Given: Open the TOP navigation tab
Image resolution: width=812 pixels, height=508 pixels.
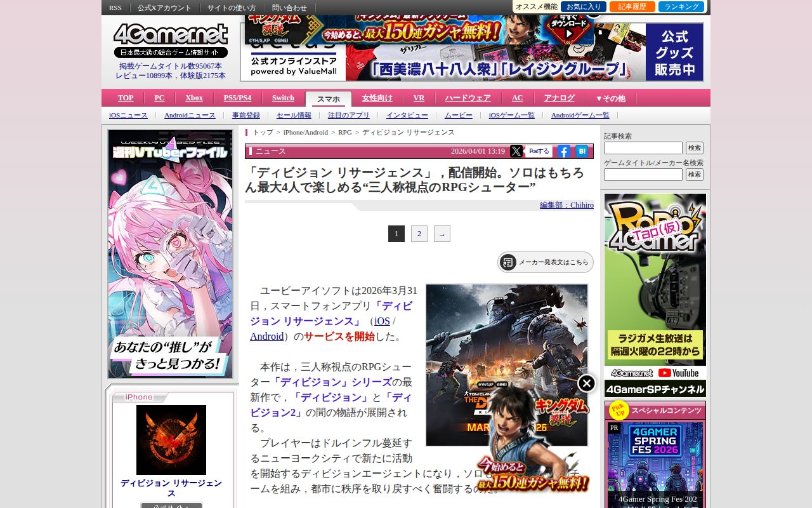Looking at the screenshot, I should pyautogui.click(x=126, y=98).
